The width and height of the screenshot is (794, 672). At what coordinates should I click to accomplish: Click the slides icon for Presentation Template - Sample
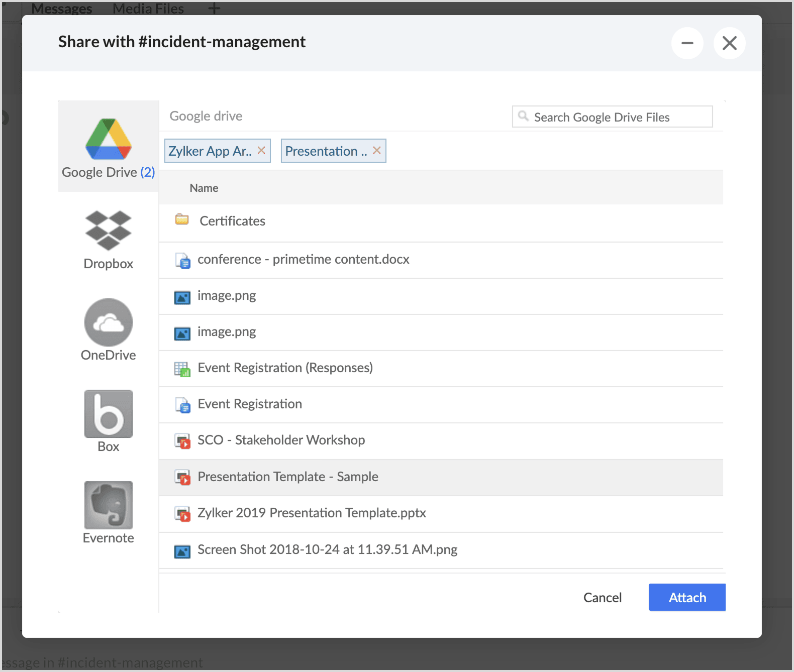coord(182,478)
